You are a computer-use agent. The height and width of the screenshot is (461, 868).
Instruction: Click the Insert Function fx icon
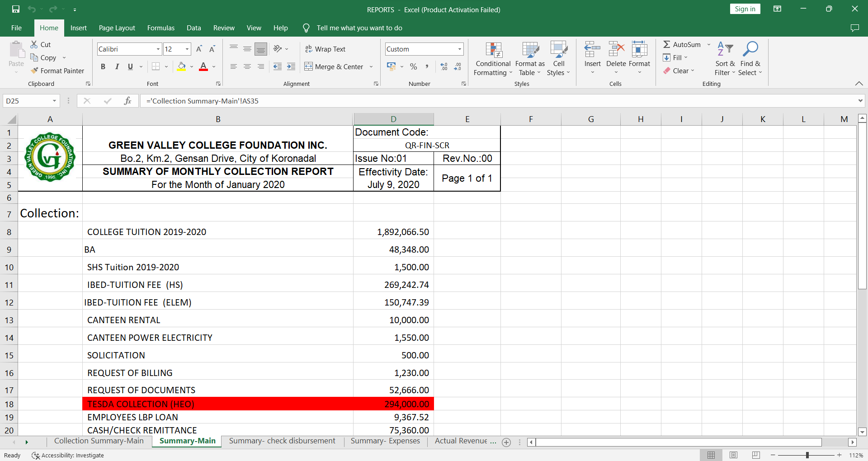(x=127, y=101)
